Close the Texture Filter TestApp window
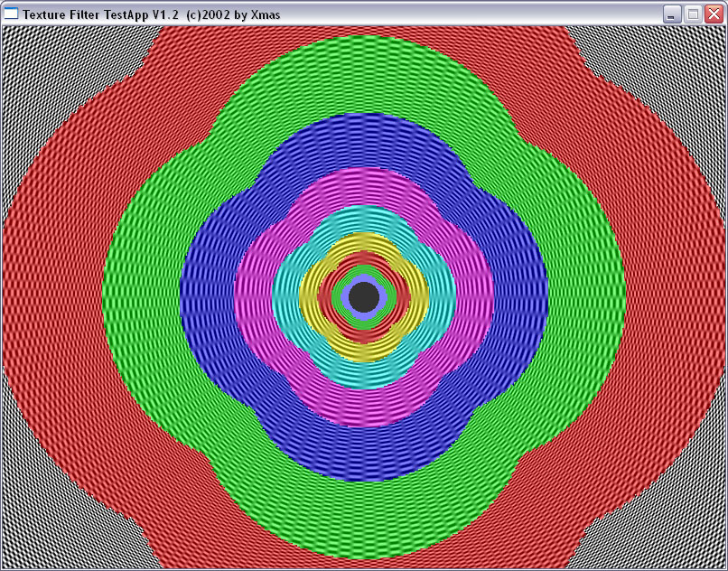This screenshot has width=728, height=571. pyautogui.click(x=714, y=14)
